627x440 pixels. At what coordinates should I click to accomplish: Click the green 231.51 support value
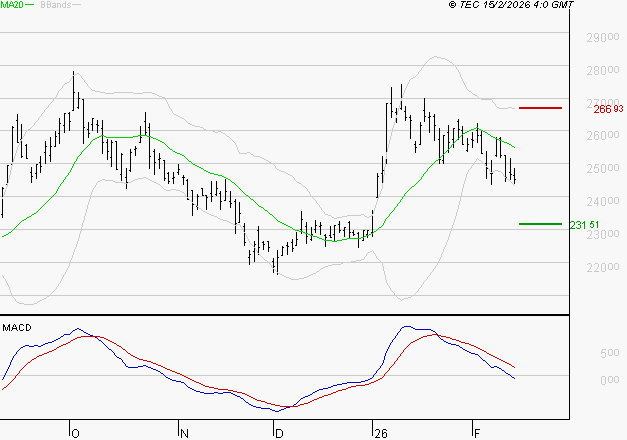(584, 225)
